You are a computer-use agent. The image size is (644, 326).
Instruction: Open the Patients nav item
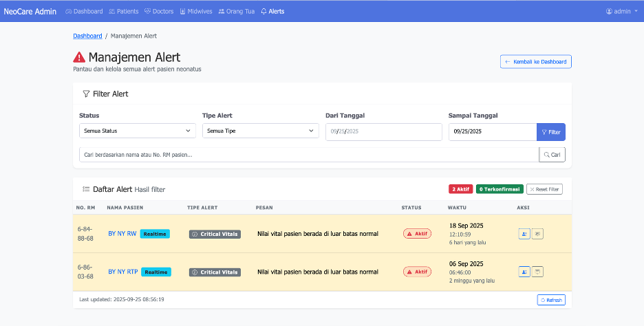pyautogui.click(x=124, y=11)
